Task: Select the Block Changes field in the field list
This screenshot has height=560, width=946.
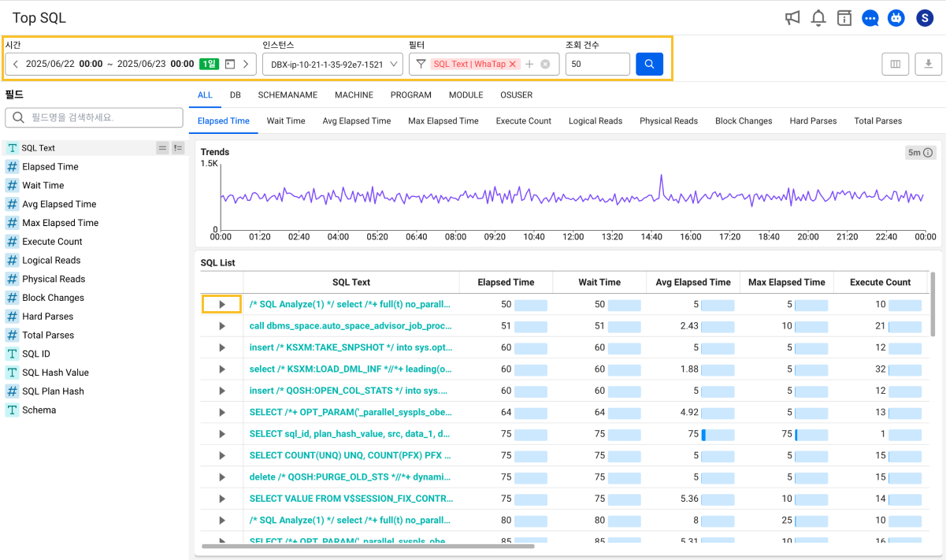Action: (x=54, y=298)
